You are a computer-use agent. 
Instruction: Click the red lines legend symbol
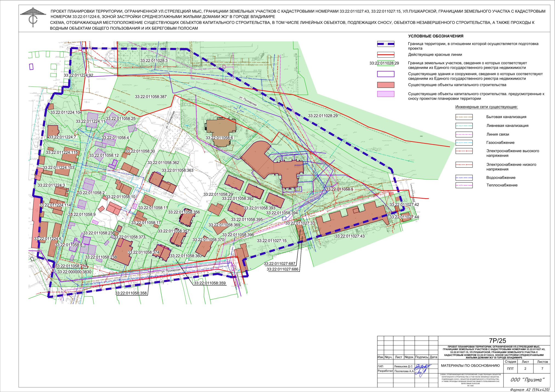tap(385, 55)
